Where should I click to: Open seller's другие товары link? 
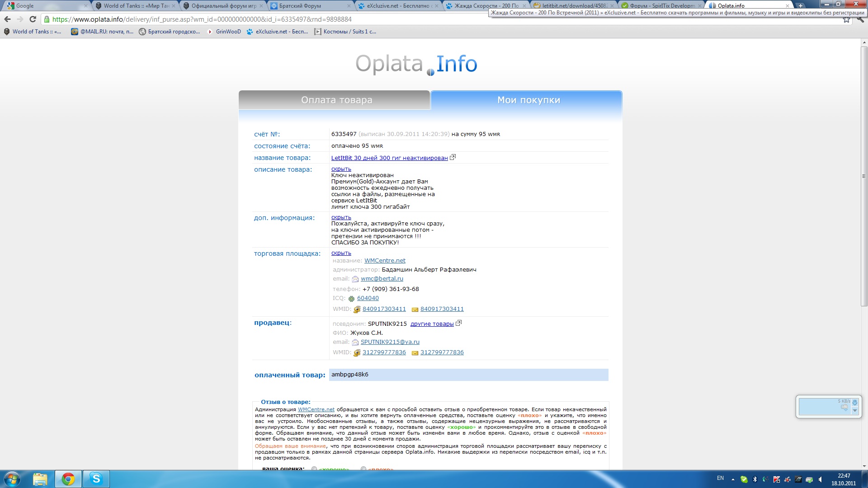(432, 324)
